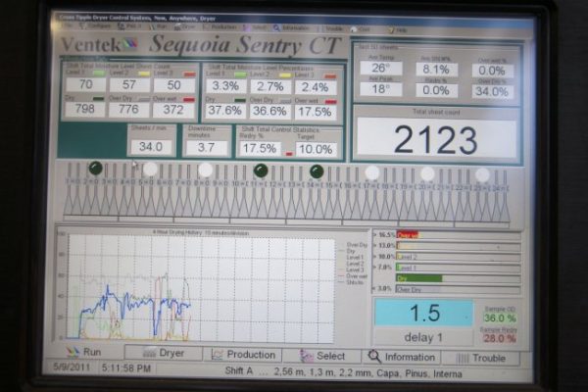
Task: Click the Sample OD value 36.0 %
Action: coord(500,318)
